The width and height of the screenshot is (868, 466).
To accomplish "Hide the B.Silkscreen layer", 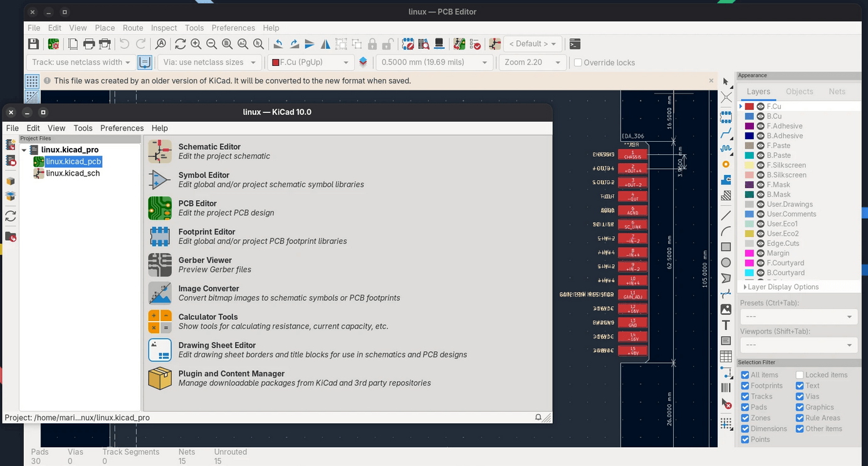I will [761, 174].
